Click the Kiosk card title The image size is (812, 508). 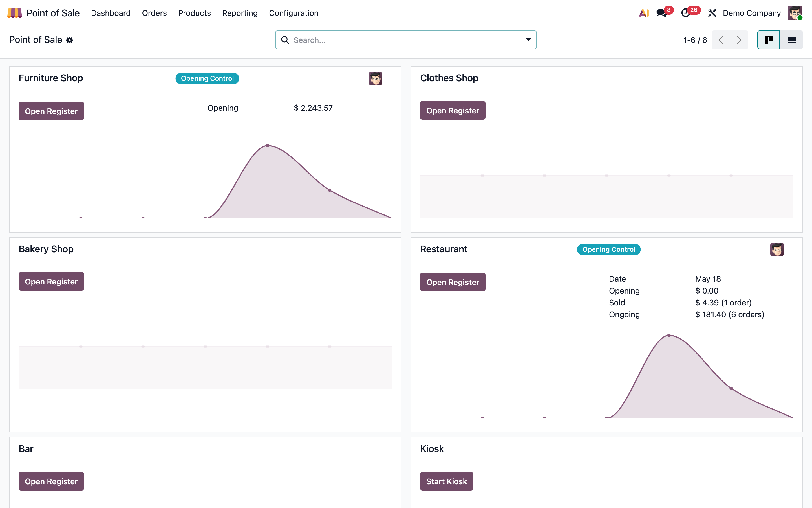[432, 449]
